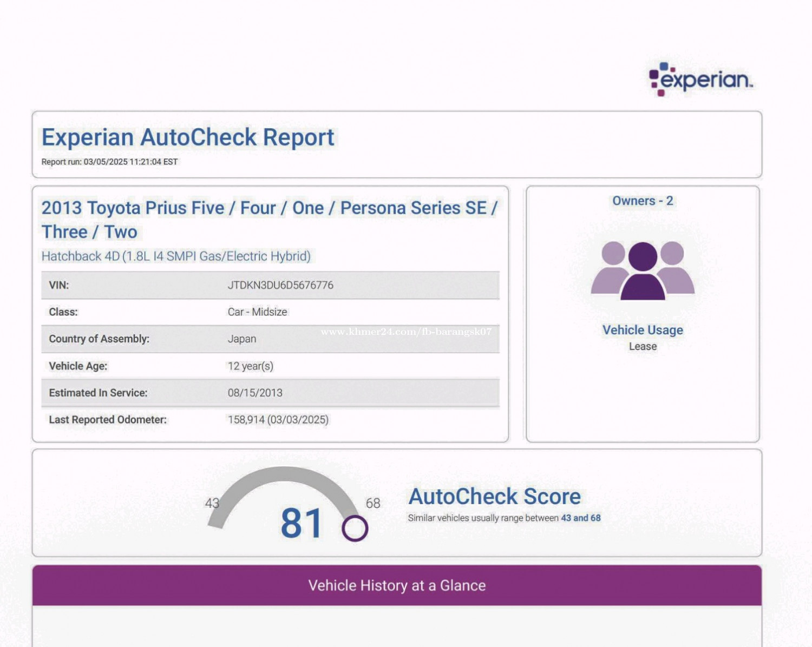This screenshot has height=647, width=812.
Task: Click the Owners - 2 heading
Action: 643,201
